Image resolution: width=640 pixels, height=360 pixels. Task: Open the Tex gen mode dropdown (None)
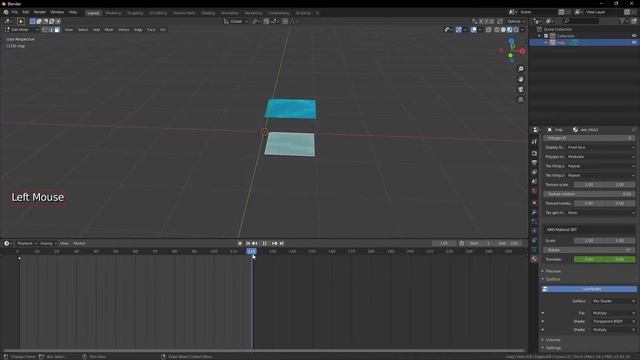[x=601, y=213]
